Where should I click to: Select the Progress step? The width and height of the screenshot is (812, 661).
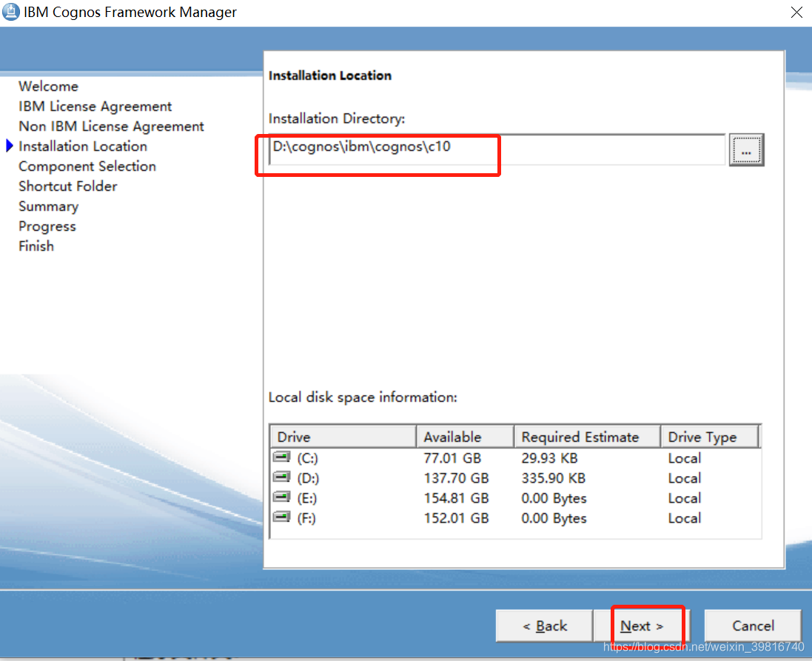(x=47, y=227)
